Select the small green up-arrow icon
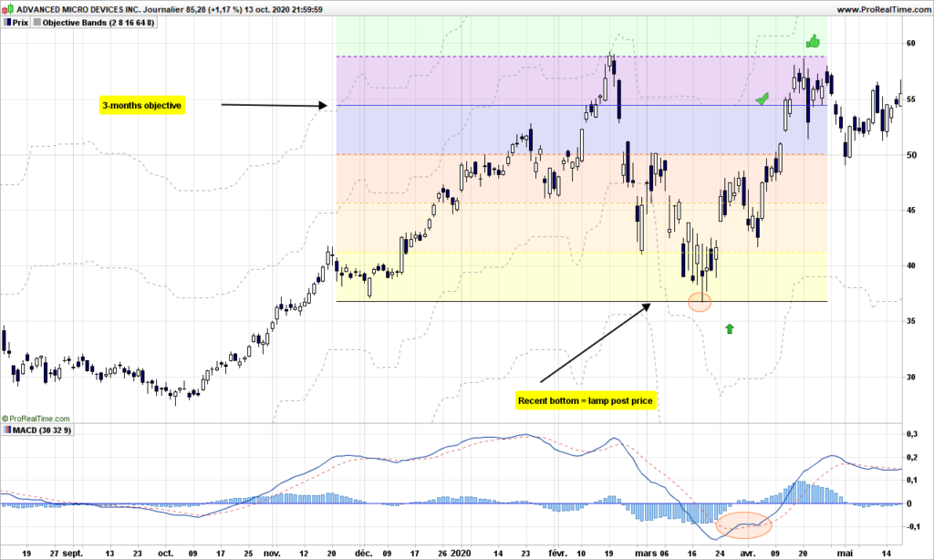The width and height of the screenshot is (934, 560). (729, 329)
